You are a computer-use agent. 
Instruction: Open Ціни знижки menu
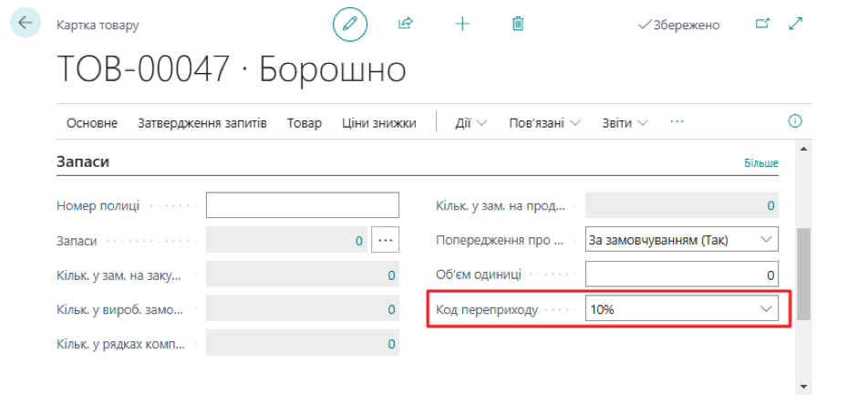378,123
